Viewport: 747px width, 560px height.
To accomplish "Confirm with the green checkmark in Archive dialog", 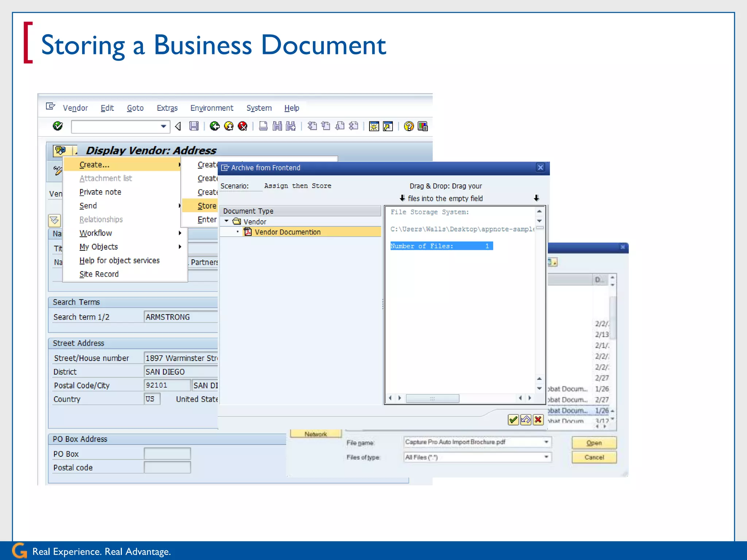I will (513, 420).
